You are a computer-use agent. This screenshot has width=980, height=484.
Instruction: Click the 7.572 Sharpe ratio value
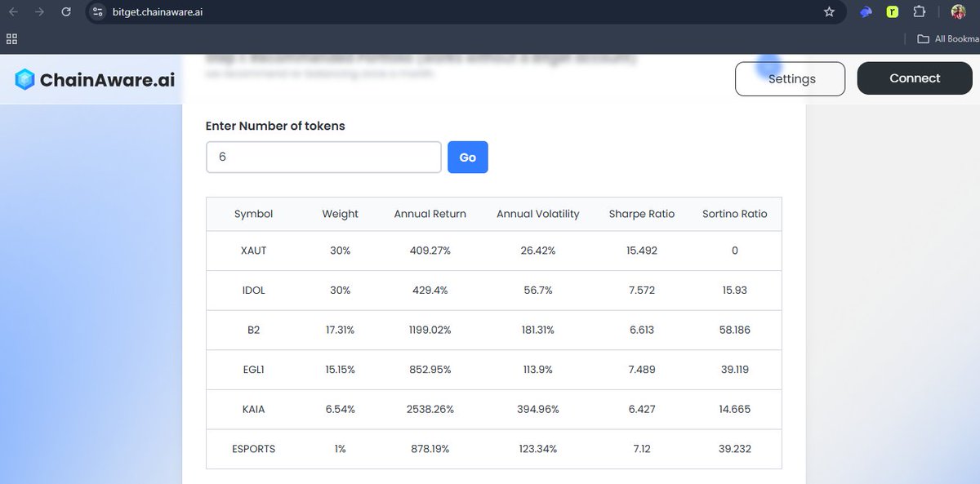642,290
